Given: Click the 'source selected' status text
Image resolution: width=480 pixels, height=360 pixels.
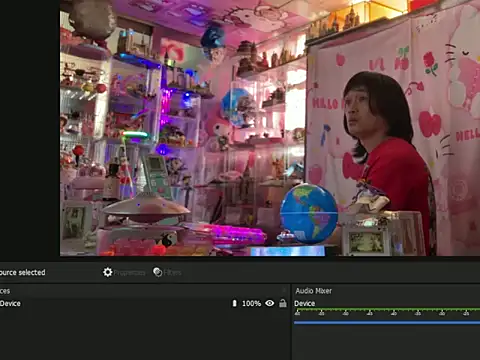Looking at the screenshot, I should 23,272.
